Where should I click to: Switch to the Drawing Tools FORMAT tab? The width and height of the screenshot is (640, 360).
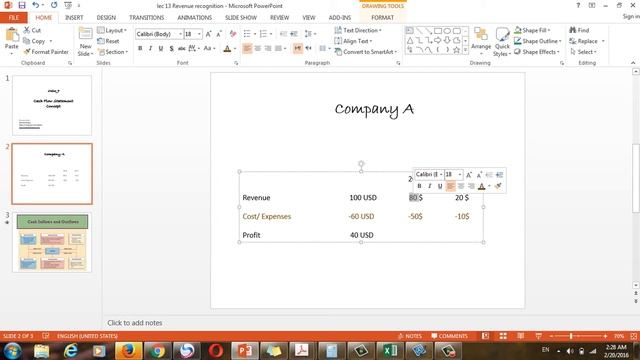[x=382, y=18]
